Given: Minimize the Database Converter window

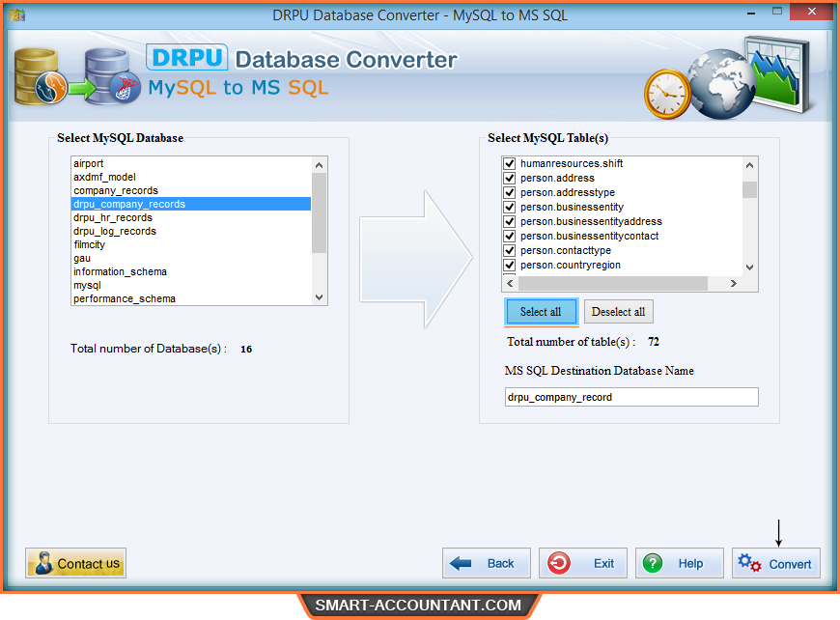Looking at the screenshot, I should 751,12.
